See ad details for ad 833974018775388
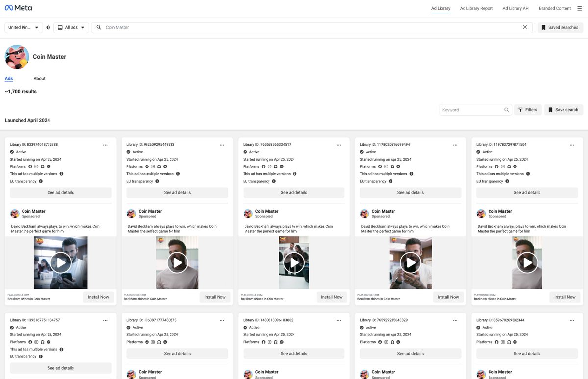This screenshot has height=379, width=588. click(61, 193)
